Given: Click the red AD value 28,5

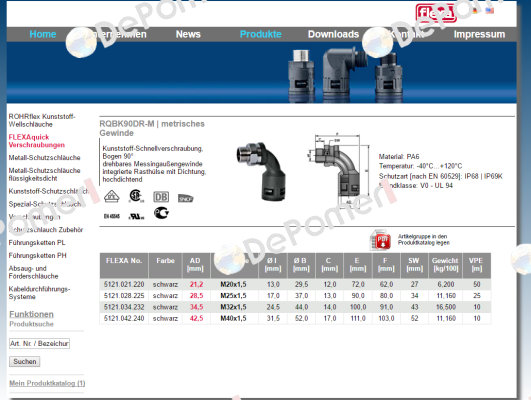Looking at the screenshot, I should [196, 296].
